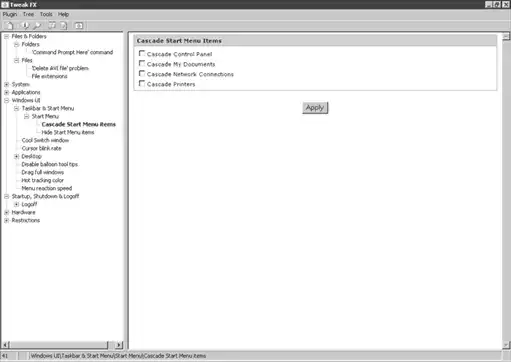This screenshot has width=511, height=362.
Task: Click the tree panel right scroll arrow
Action: point(119,345)
